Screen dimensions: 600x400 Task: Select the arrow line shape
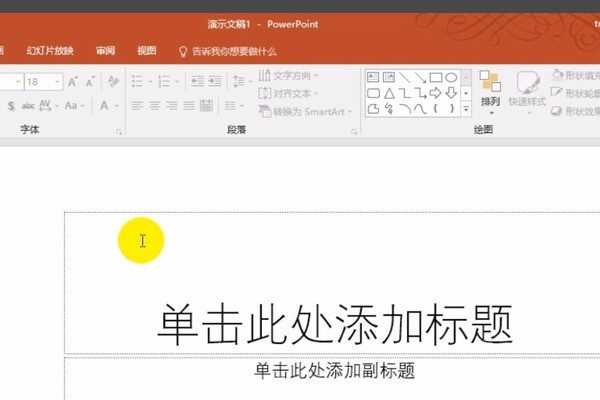point(420,78)
